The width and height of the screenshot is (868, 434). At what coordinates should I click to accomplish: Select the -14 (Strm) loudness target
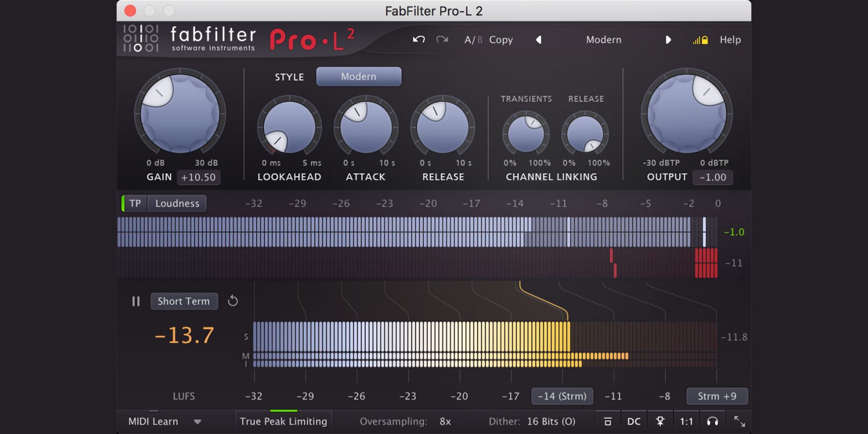(562, 396)
